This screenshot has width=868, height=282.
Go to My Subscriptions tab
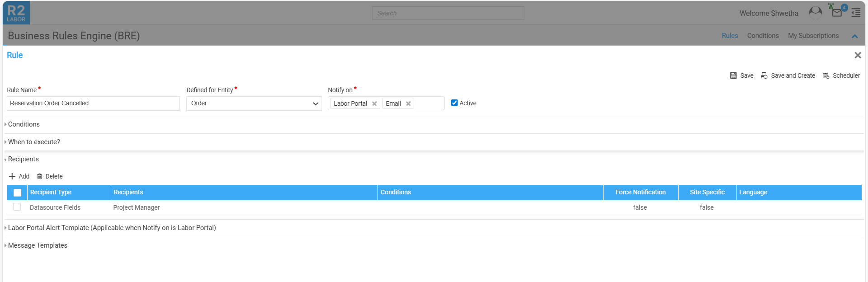coord(813,36)
